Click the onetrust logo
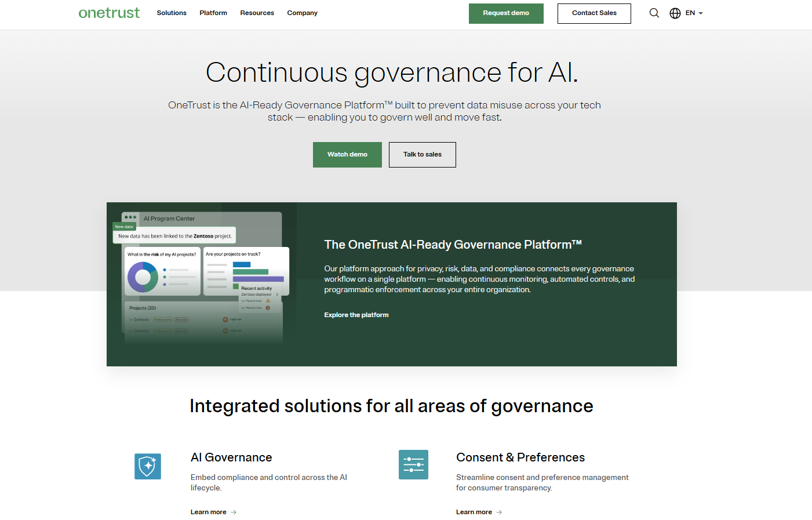 point(109,13)
